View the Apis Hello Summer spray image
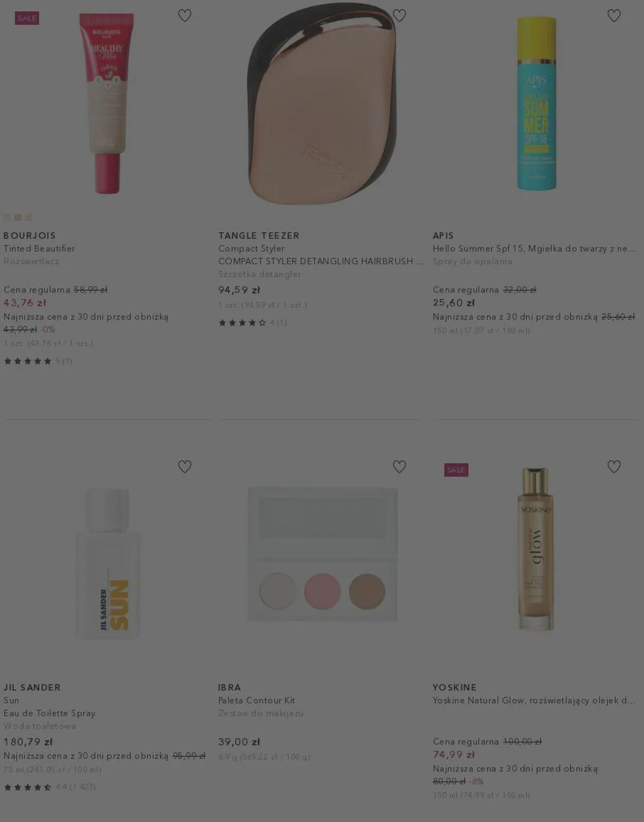 tap(536, 103)
